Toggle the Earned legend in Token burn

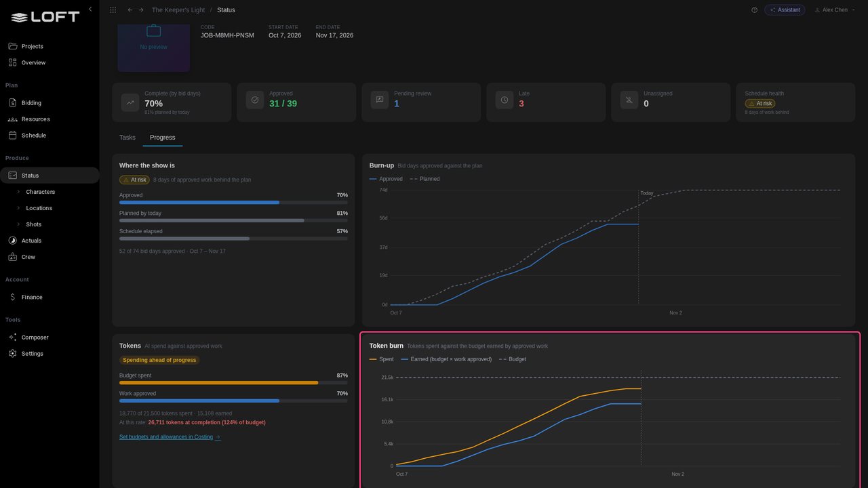[x=446, y=359]
